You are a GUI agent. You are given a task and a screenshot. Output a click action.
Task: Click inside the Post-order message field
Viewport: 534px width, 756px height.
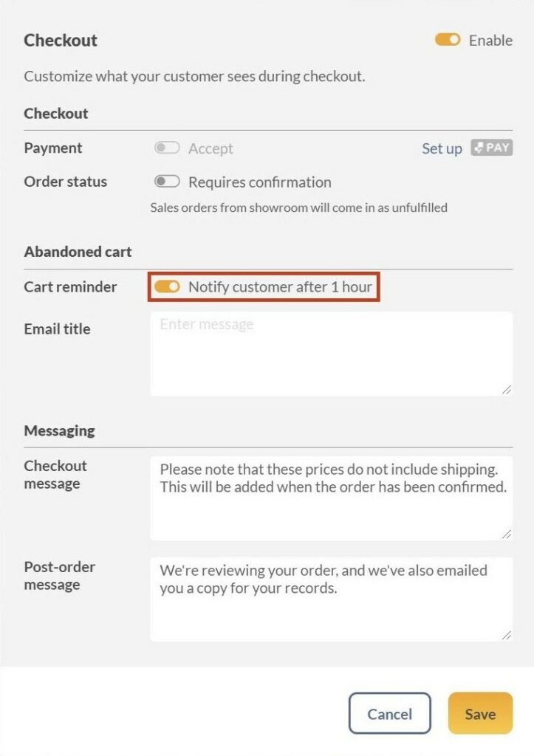point(332,599)
